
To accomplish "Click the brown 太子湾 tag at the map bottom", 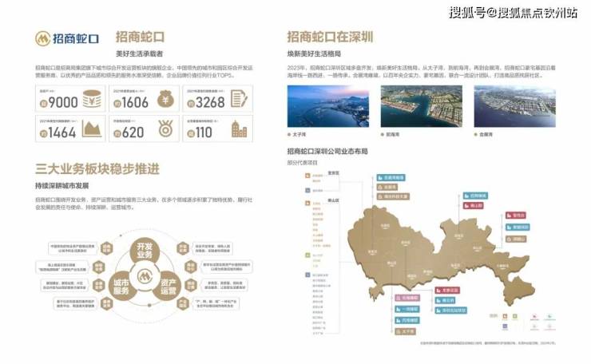I will pyautogui.click(x=405, y=331).
